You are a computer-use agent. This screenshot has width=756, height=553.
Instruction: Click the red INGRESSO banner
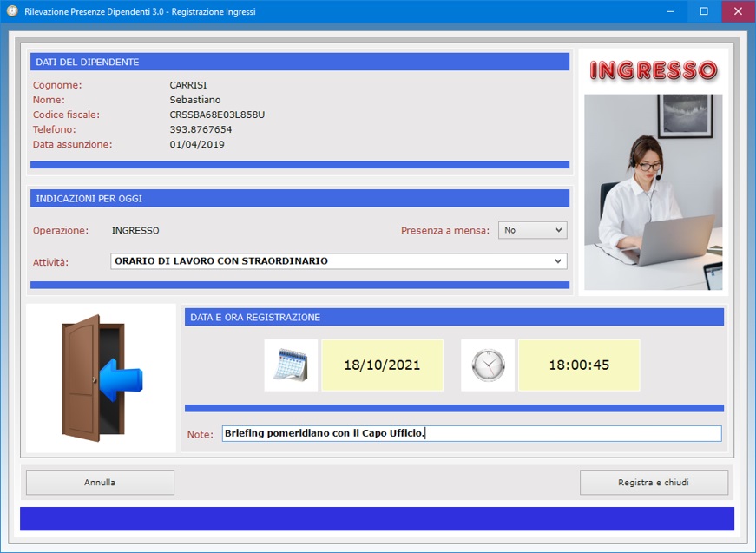(x=653, y=70)
